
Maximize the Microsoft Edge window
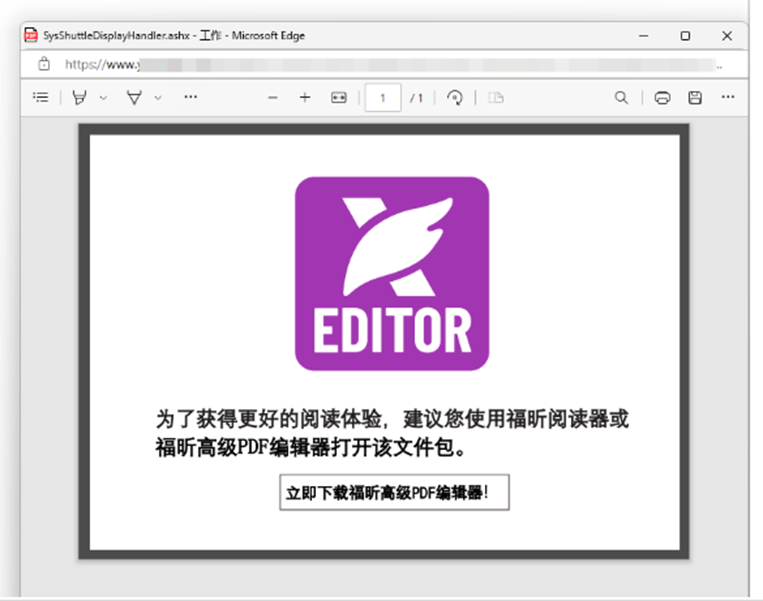coord(685,36)
